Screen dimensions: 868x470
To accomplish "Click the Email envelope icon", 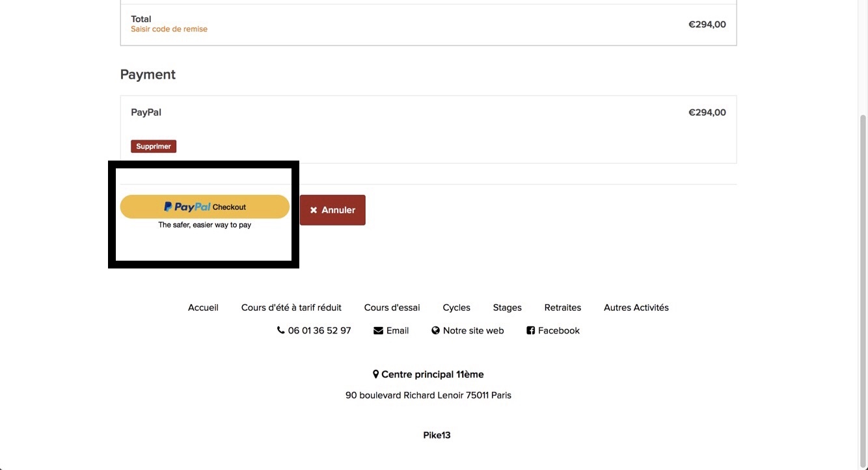I will [378, 330].
